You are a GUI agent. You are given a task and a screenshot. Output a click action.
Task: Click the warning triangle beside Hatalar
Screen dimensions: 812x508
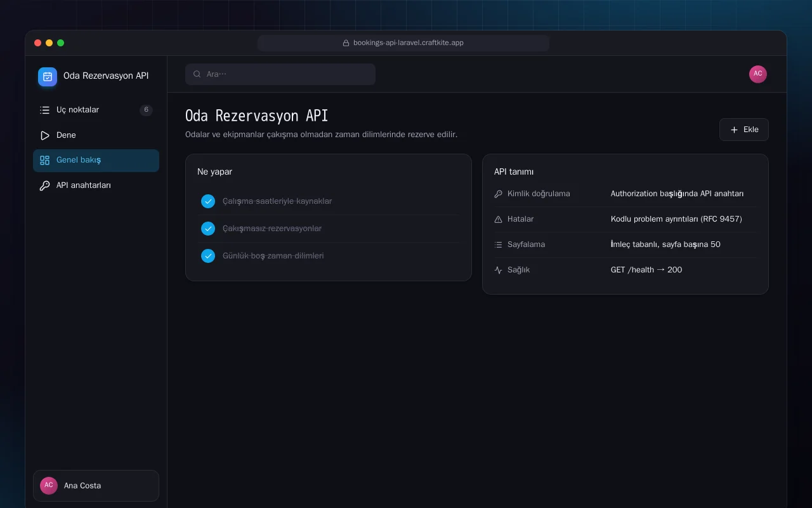click(x=498, y=219)
